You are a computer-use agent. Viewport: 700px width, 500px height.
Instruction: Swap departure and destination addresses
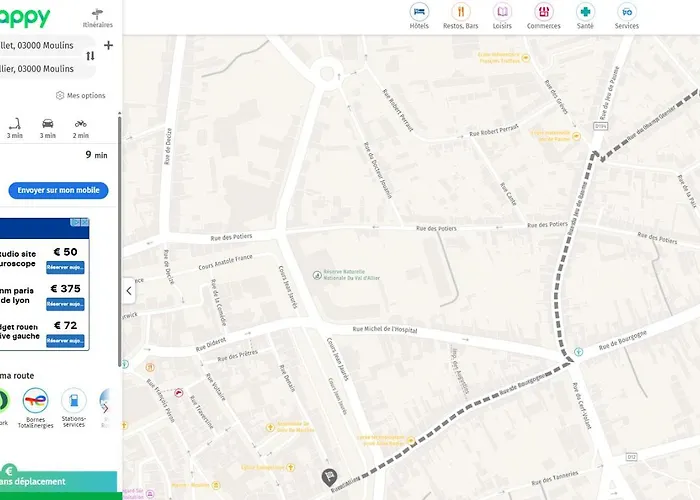coord(91,56)
